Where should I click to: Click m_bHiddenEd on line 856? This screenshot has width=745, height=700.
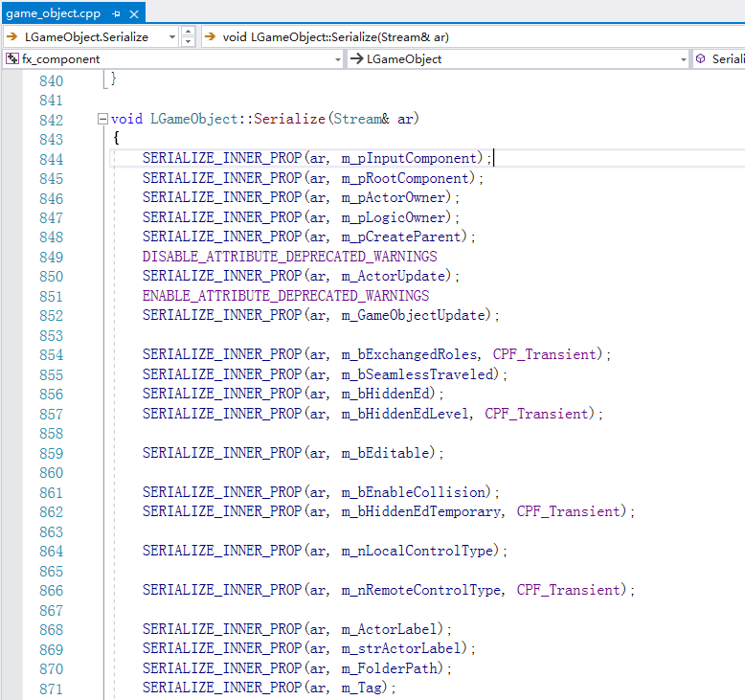point(385,394)
